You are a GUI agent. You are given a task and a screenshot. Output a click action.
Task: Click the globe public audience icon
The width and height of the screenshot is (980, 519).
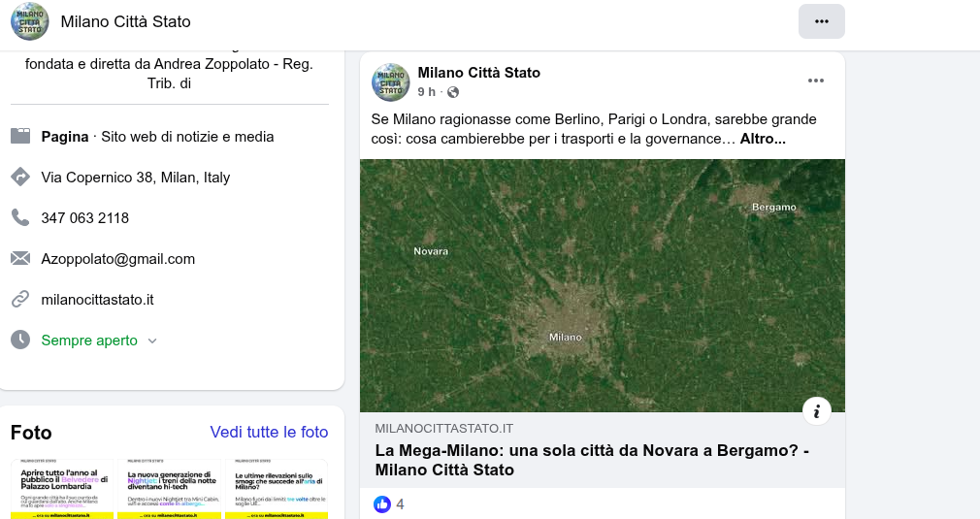click(x=453, y=92)
